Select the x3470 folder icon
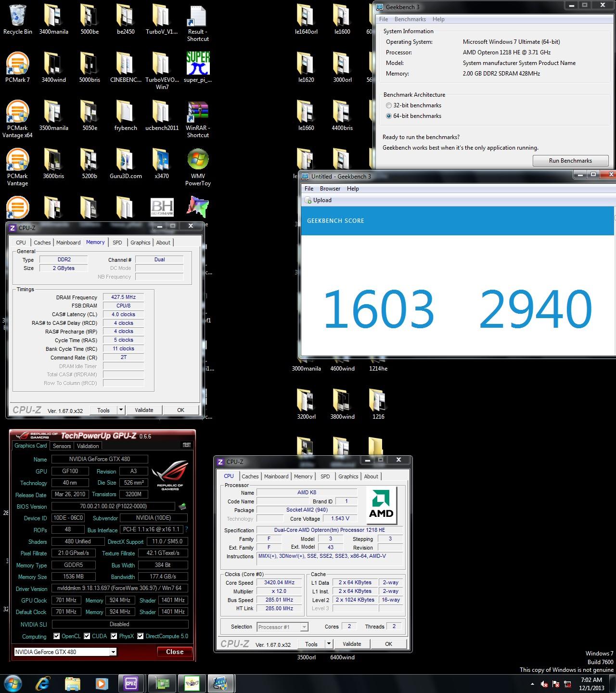Image resolution: width=616 pixels, height=693 pixels. point(162,164)
